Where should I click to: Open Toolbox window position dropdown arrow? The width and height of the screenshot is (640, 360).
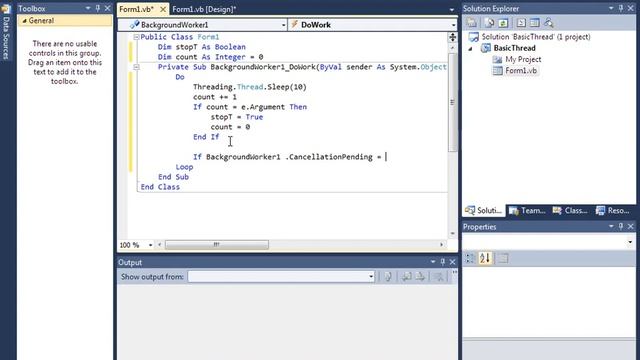click(88, 8)
